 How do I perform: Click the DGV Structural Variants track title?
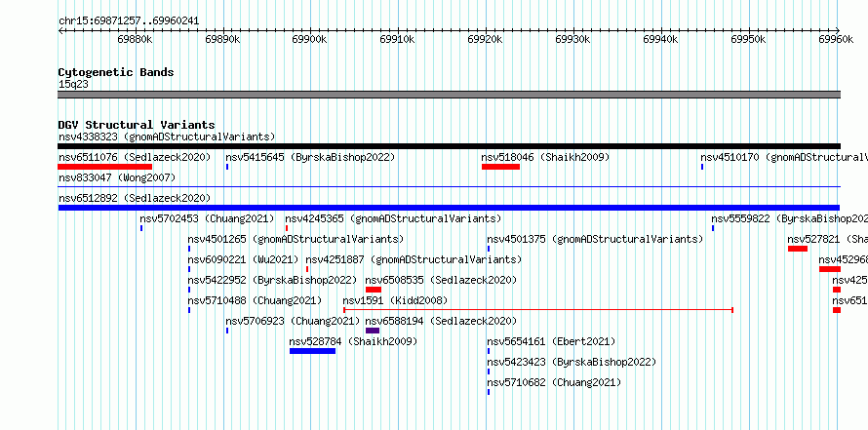137,125
